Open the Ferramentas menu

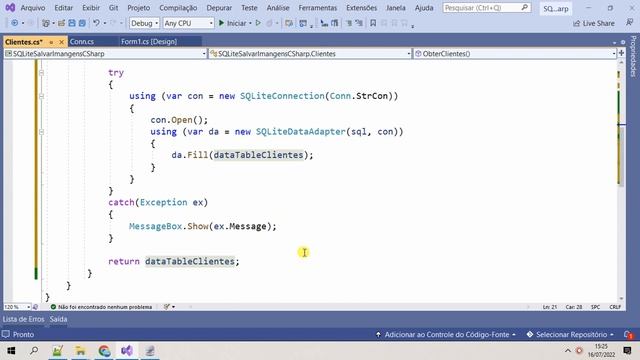(x=318, y=8)
